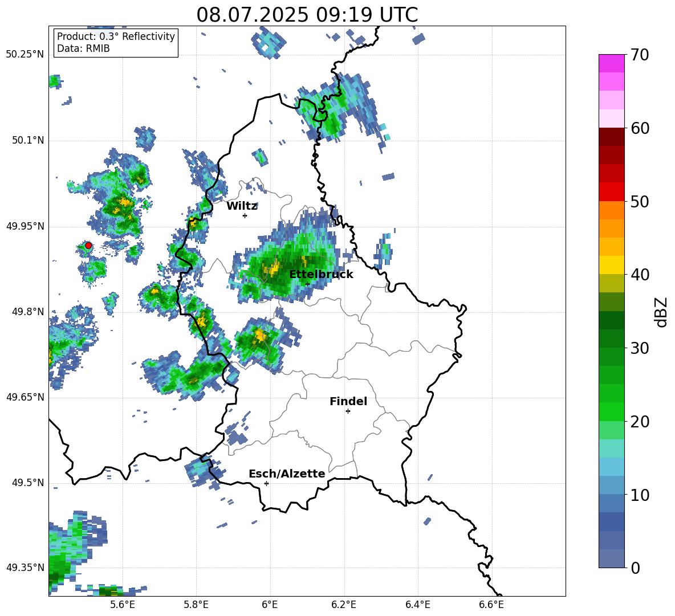This screenshot has height=616, width=675.
Task: Click the Esch/Alzette cross marker
Action: coord(266,483)
